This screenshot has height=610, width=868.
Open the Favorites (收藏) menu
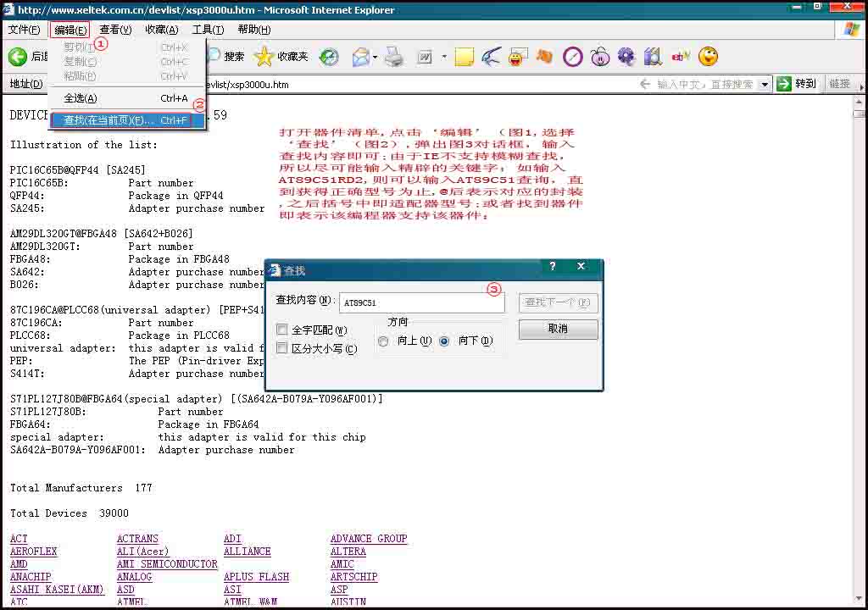click(162, 30)
